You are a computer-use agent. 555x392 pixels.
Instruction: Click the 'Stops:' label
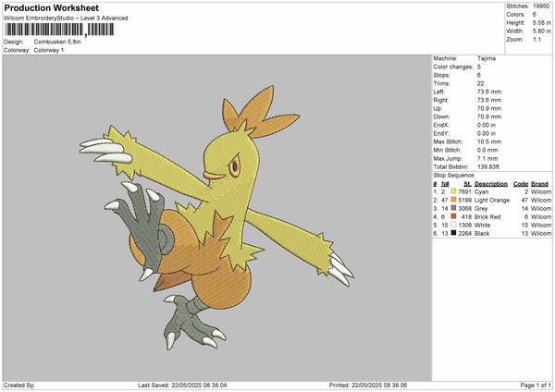(x=441, y=75)
